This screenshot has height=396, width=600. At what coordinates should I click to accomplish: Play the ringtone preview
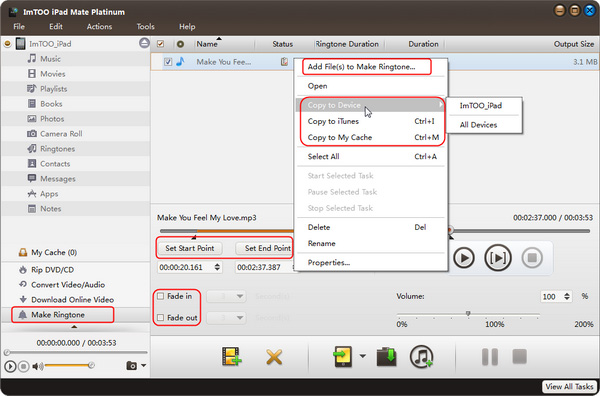(x=464, y=258)
